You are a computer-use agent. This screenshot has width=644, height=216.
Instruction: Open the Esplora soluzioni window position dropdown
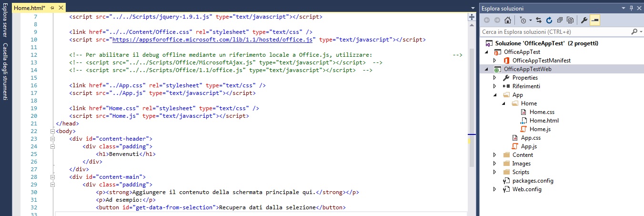624,8
